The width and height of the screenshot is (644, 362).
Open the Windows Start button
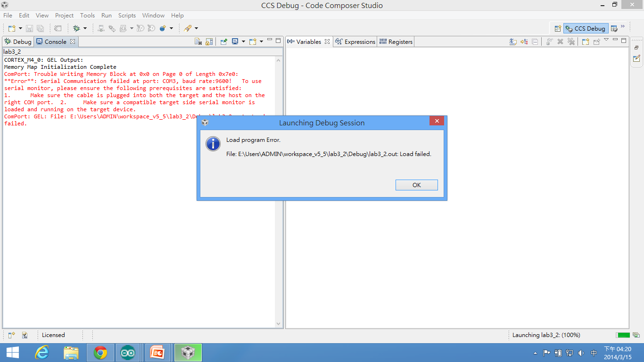click(x=13, y=353)
